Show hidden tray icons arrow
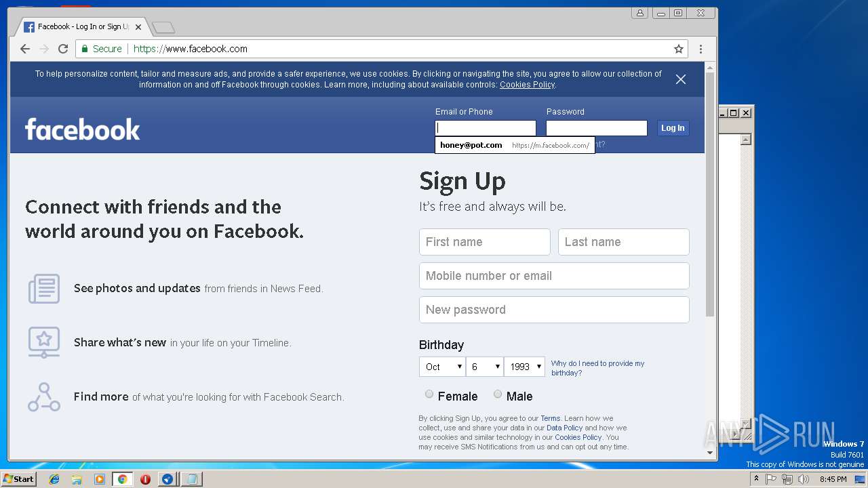The width and height of the screenshot is (868, 488). pos(756,479)
